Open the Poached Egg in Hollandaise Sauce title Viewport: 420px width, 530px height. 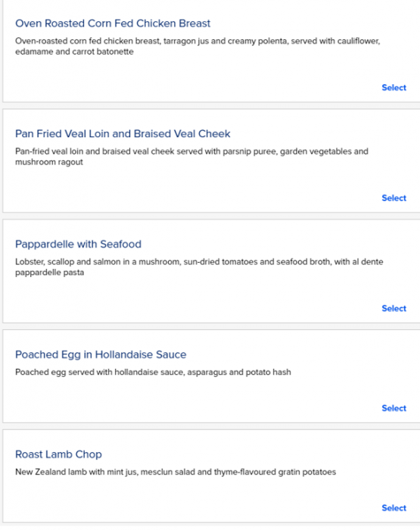click(x=101, y=354)
